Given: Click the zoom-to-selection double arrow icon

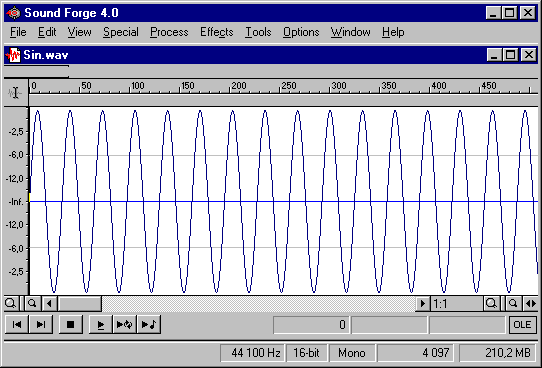Looking at the screenshot, I should (531, 304).
